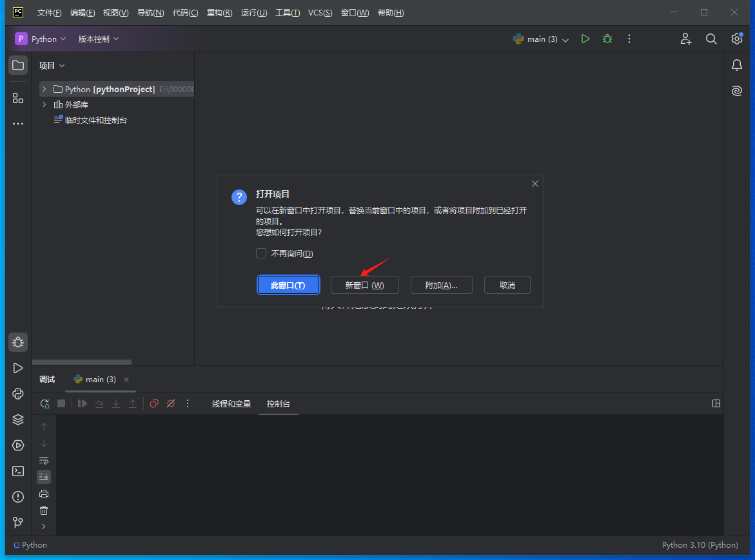Select 临时文件和控制台 in project tree
755x560 pixels.
tap(96, 121)
